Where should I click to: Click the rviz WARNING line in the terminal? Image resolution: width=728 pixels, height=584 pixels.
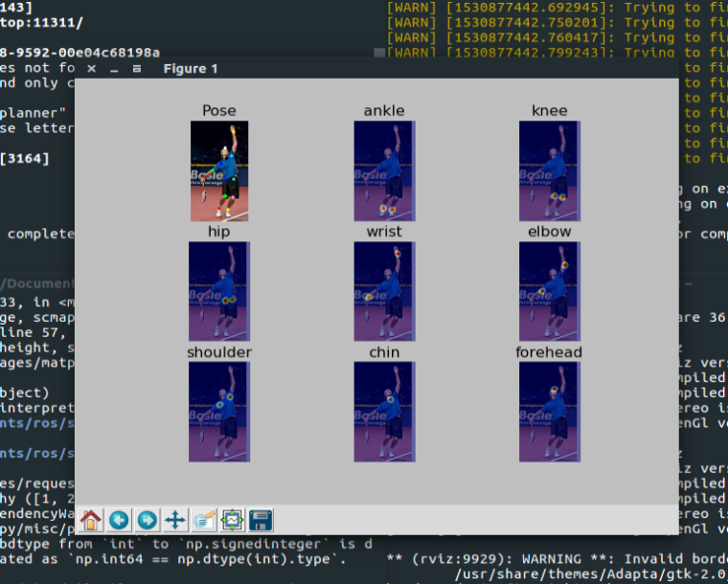click(557, 559)
